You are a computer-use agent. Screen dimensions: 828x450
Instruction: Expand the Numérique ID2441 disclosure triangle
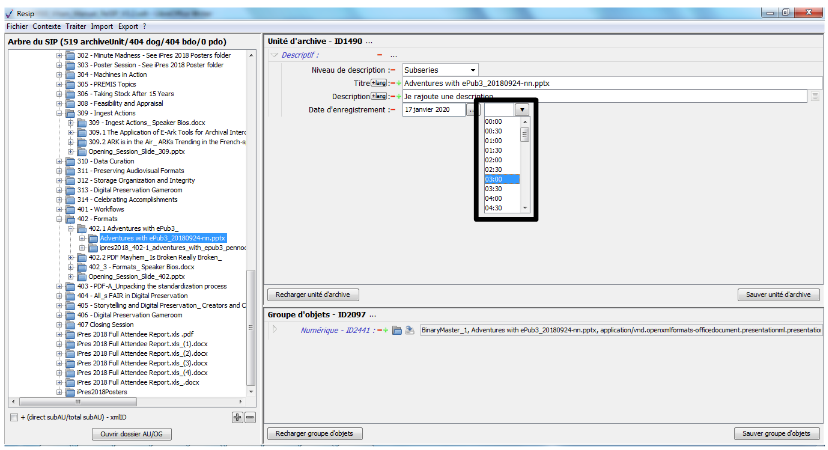tap(276, 328)
